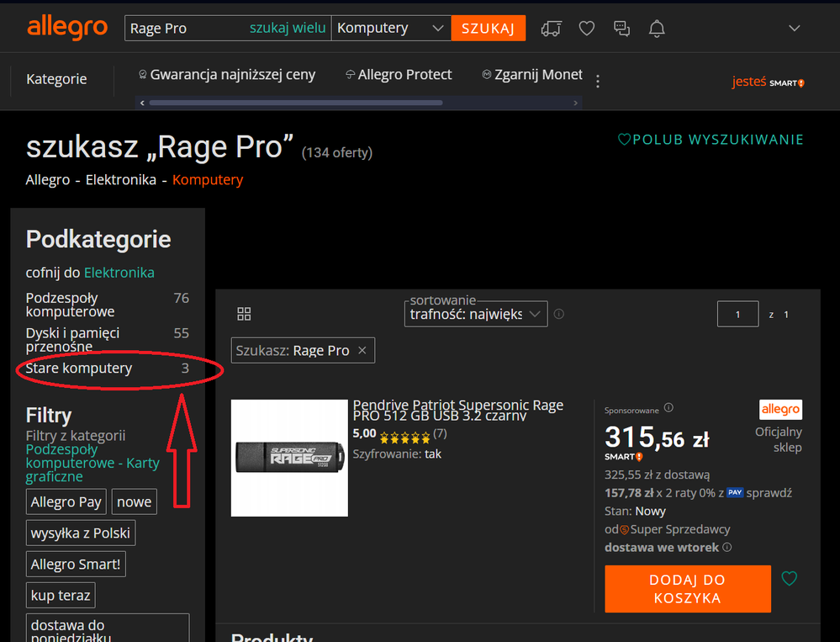
Task: Click the SMART badge under the price
Action: 624,457
